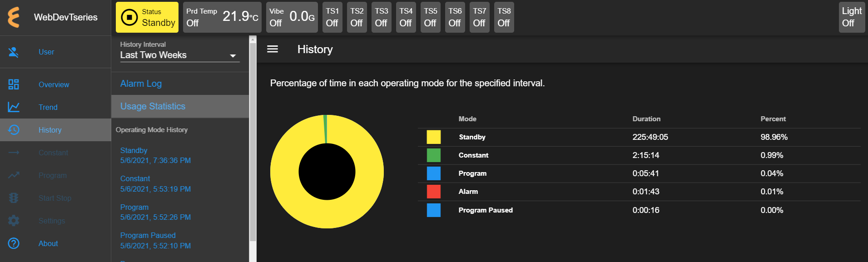Toggle the TS5 output tile
The height and width of the screenshot is (262, 868).
pos(431,17)
